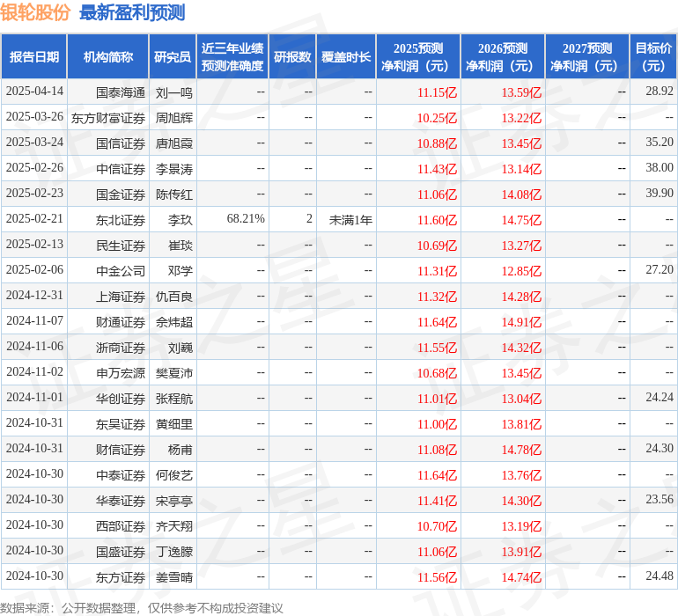Open the 东北证券 institution row

[x=121, y=220]
